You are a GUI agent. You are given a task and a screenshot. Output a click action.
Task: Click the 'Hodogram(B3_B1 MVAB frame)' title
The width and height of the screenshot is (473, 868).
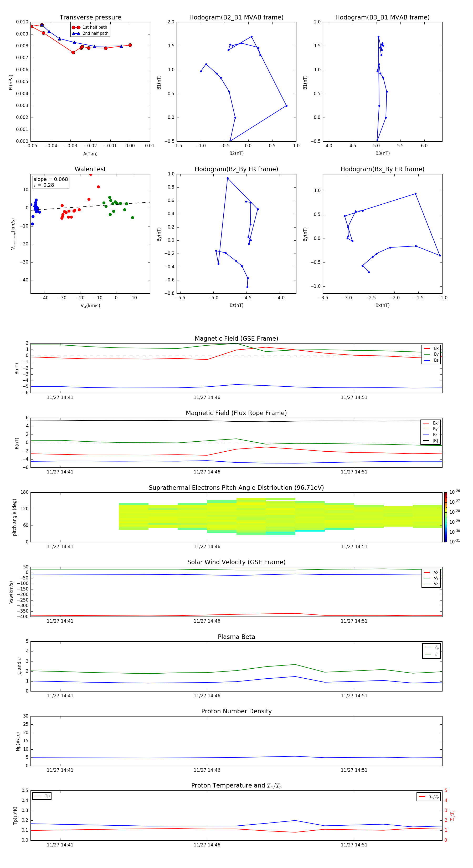click(x=382, y=18)
